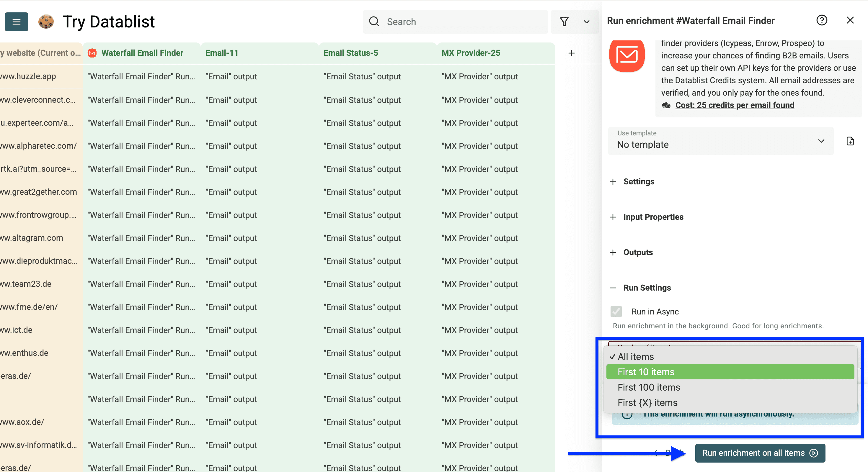Click the ww.altagram.com cell
The image size is (868, 472).
click(41, 238)
